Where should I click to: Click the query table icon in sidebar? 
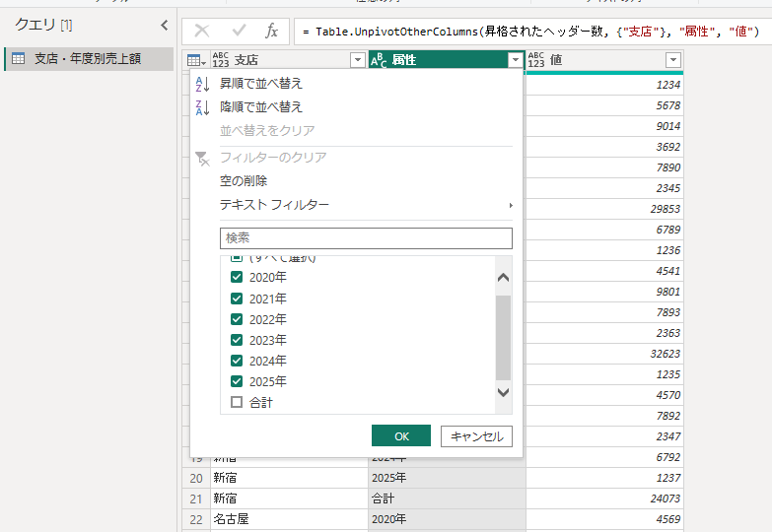(x=18, y=58)
